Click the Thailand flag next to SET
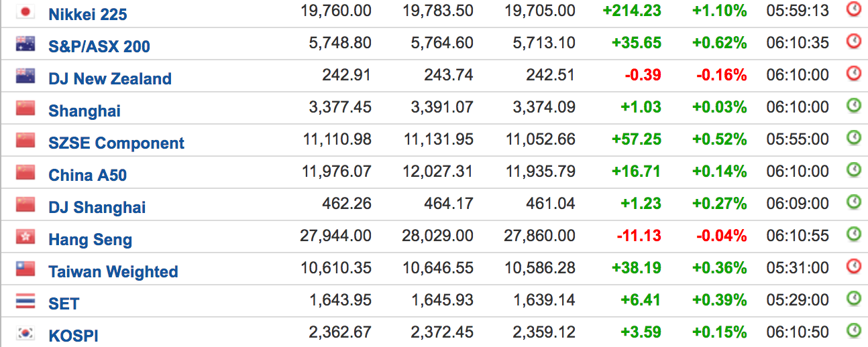This screenshot has height=347, width=868. [x=25, y=301]
